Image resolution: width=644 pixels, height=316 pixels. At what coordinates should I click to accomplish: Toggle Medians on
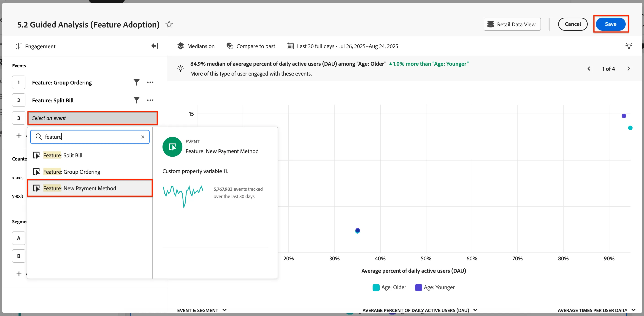[x=196, y=46]
